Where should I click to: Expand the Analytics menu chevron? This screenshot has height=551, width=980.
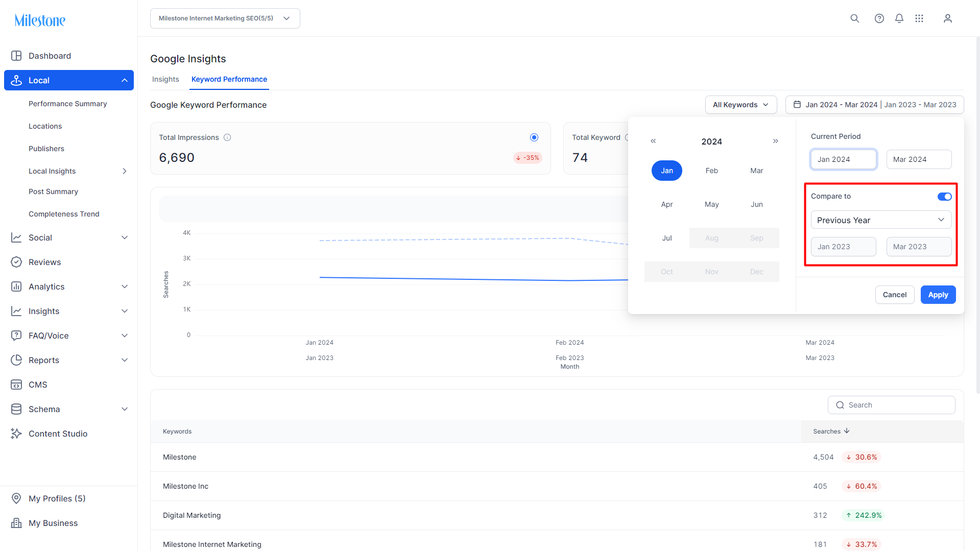coord(125,286)
